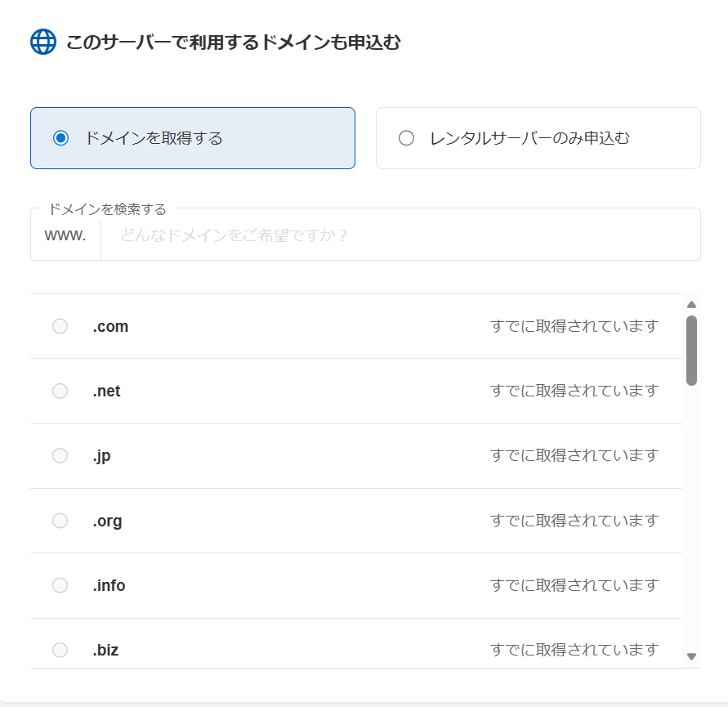This screenshot has width=728, height=707.
Task: Click the scrollbar up arrow
Action: point(691,304)
